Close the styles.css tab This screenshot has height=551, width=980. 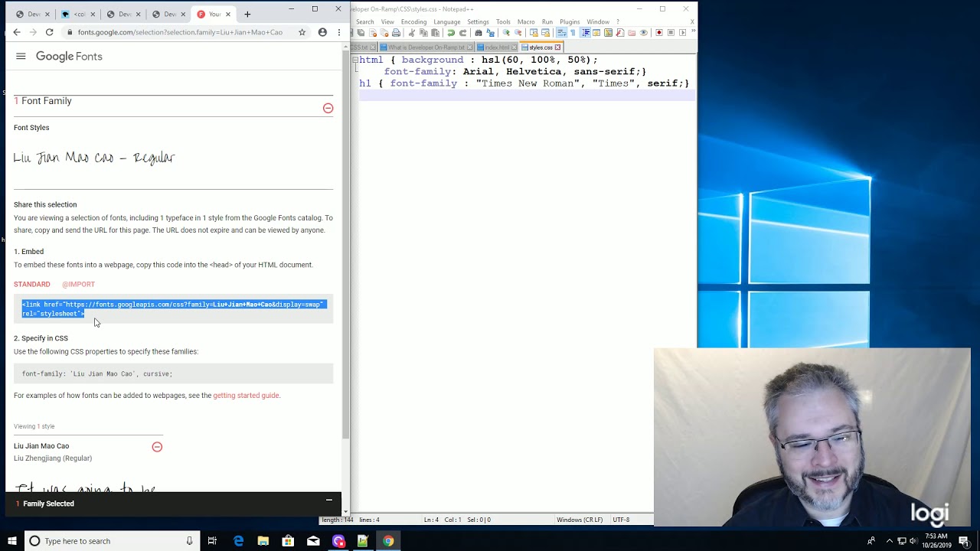tap(557, 47)
